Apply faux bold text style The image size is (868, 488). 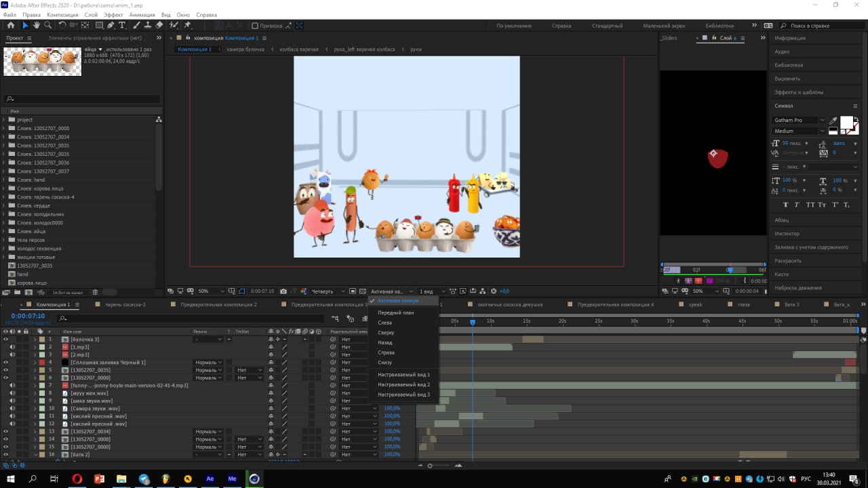tap(786, 205)
